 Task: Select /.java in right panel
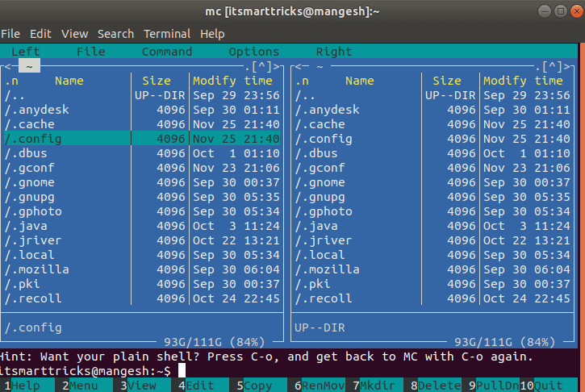click(432, 226)
